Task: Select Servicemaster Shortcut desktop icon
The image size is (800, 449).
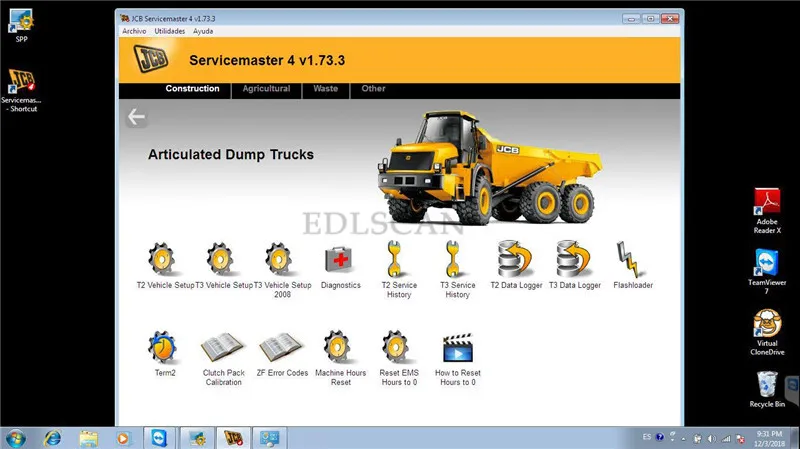Action: 21,90
